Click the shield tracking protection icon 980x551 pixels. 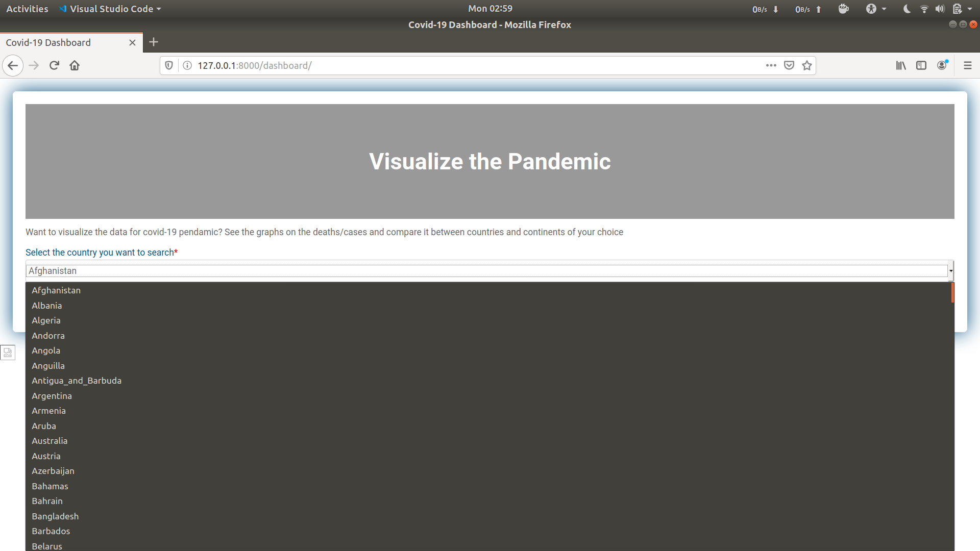point(168,65)
